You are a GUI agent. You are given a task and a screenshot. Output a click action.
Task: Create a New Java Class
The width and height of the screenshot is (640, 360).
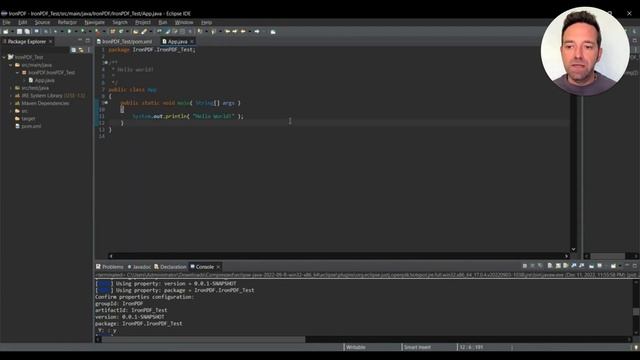point(121,31)
